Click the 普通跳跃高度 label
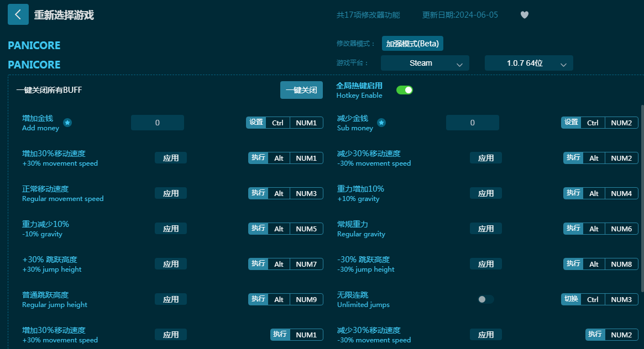 click(45, 295)
